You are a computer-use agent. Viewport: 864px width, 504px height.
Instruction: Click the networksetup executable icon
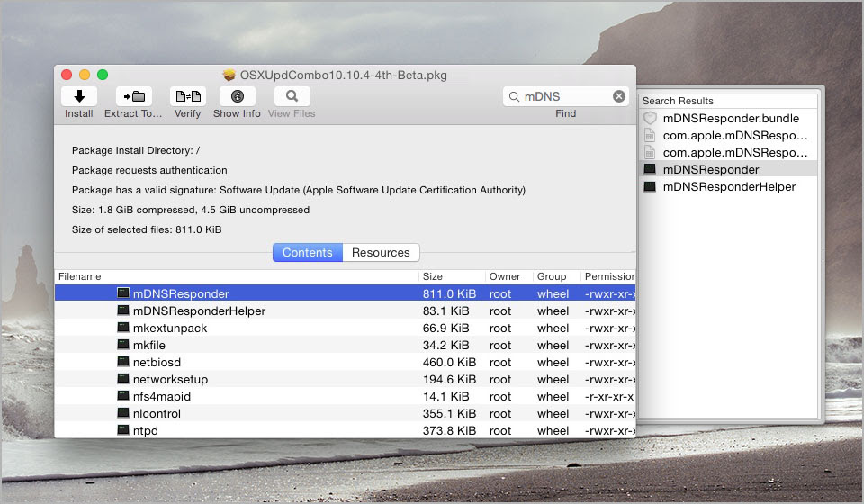click(x=123, y=378)
